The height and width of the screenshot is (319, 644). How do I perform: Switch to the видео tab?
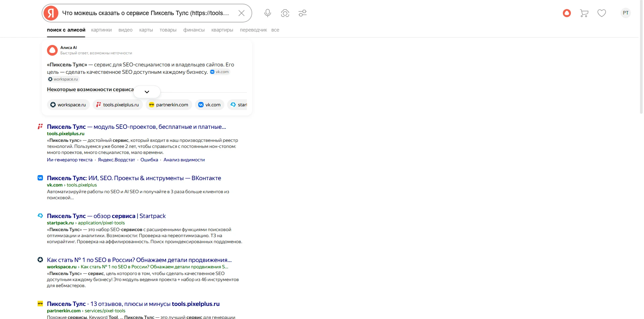[x=125, y=30]
